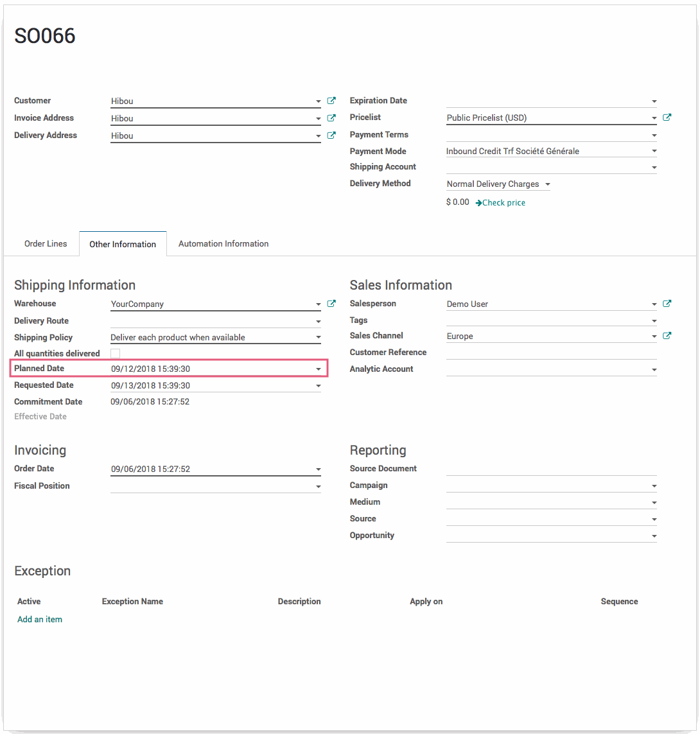
Task: Expand the Tags dropdown
Action: (654, 320)
